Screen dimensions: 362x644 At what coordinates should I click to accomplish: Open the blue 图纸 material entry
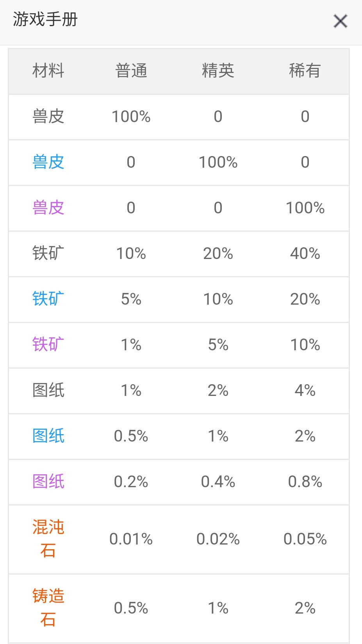click(48, 436)
